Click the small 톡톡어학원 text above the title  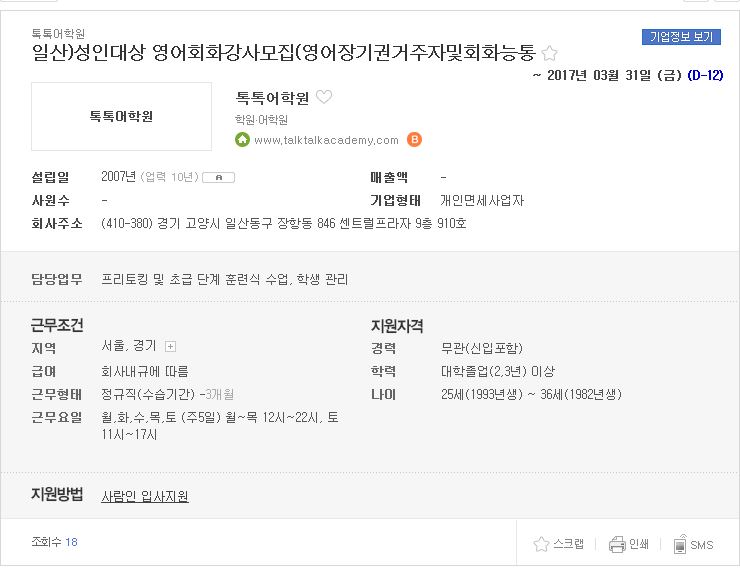click(58, 33)
